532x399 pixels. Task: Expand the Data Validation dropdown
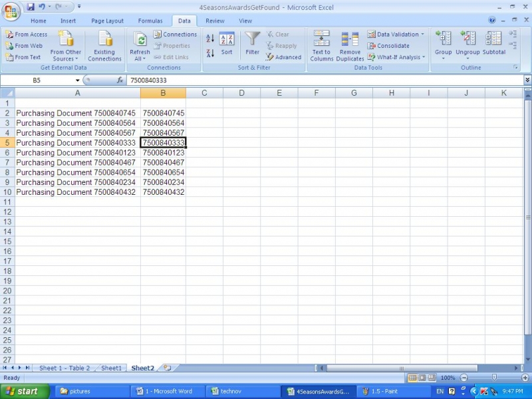coord(422,35)
